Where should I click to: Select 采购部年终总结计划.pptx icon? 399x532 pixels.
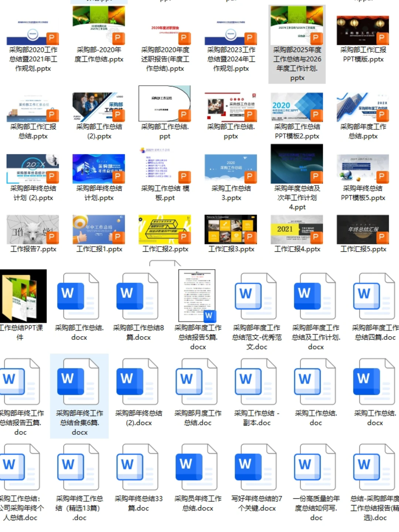pos(99,169)
